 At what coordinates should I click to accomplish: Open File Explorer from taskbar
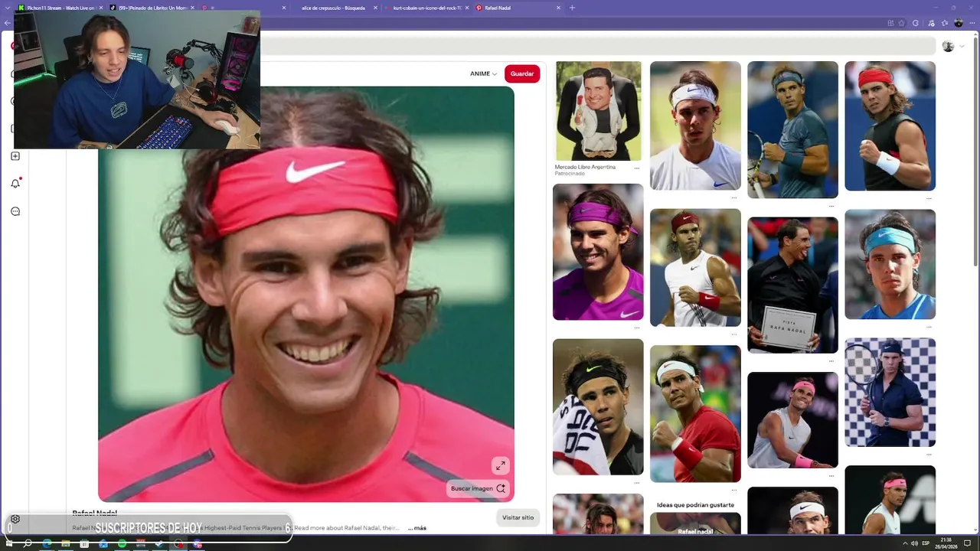(x=66, y=543)
